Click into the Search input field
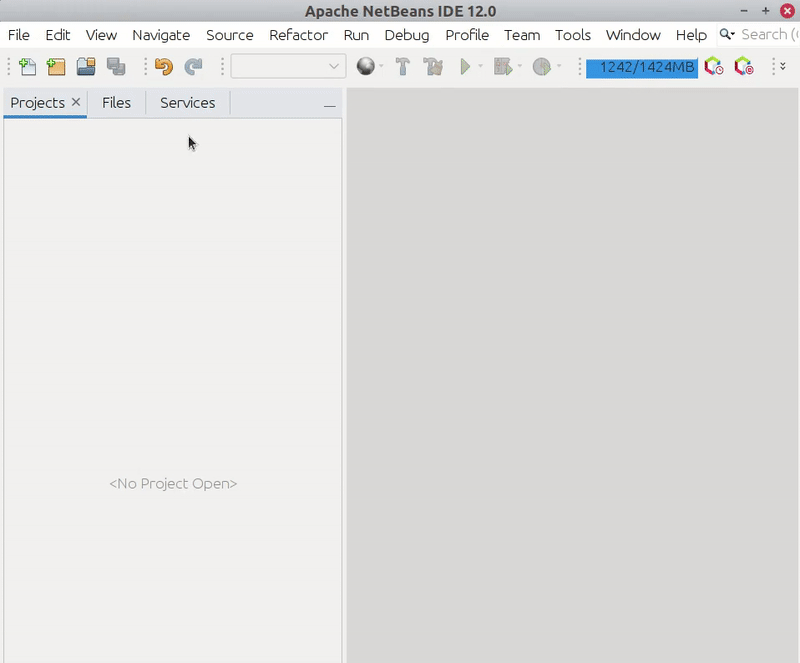 (x=769, y=35)
